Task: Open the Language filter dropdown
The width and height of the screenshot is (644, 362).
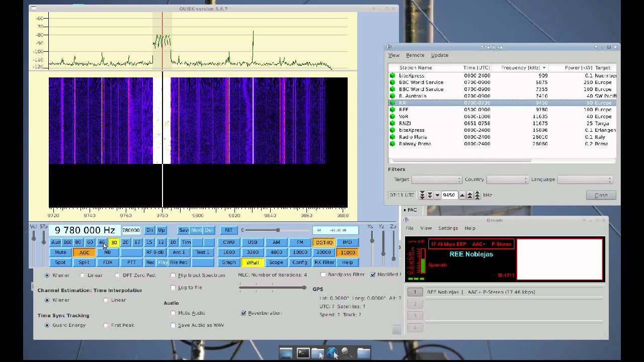Action: click(585, 179)
